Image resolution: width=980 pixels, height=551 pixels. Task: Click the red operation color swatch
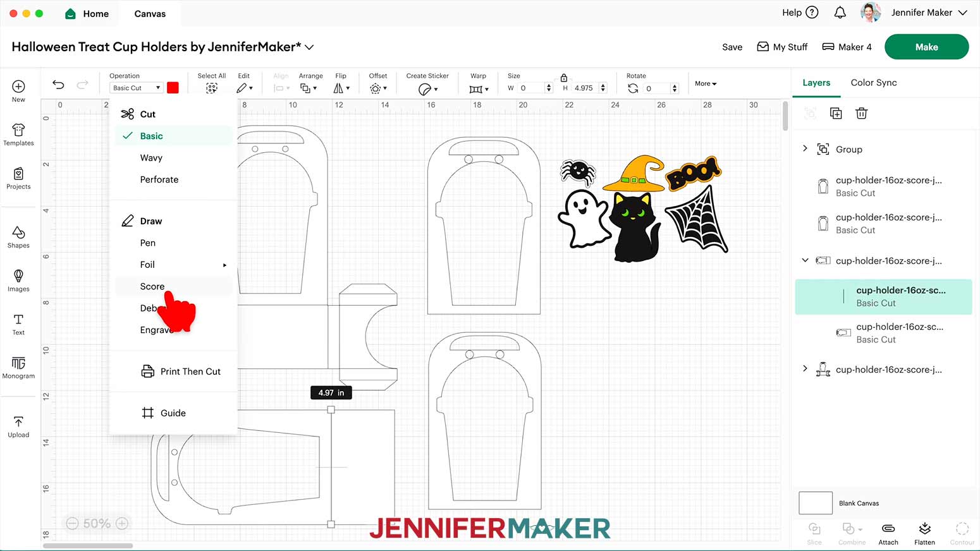click(x=173, y=88)
